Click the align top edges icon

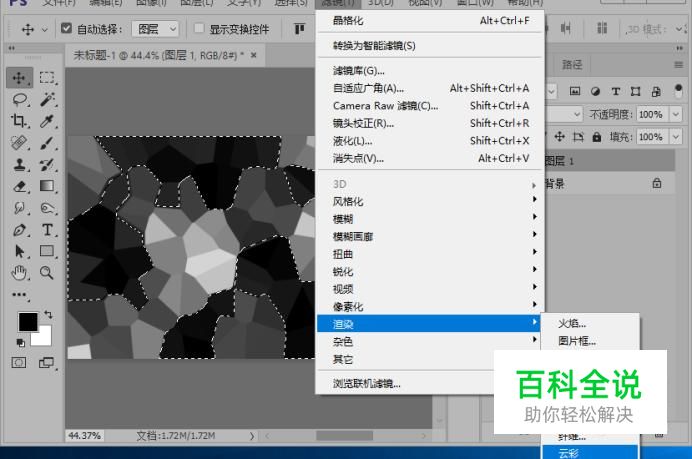click(300, 29)
